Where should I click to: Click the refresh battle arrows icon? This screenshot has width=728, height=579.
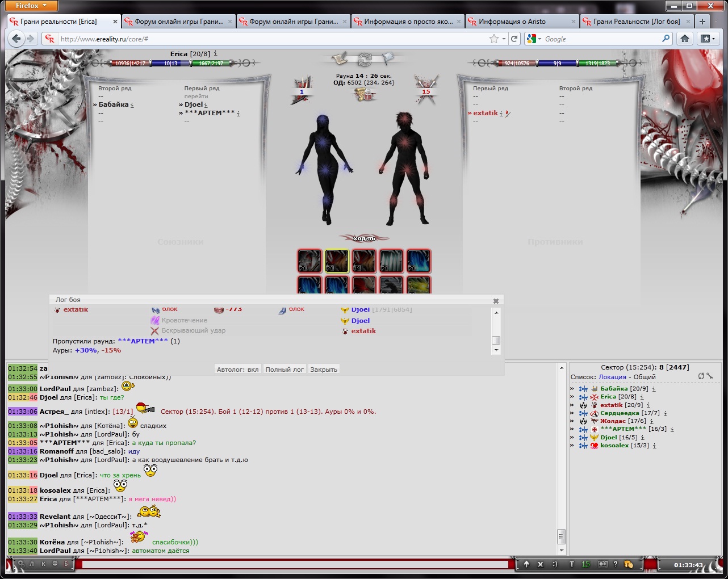(365, 59)
